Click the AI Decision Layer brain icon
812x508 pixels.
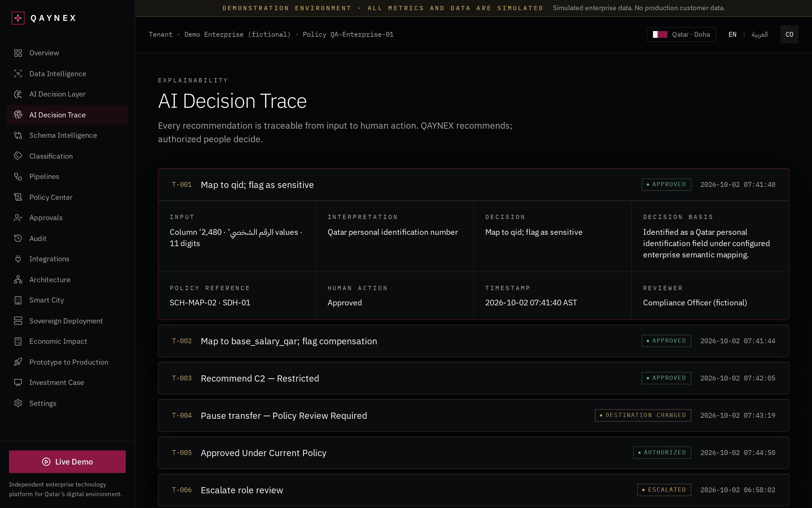[x=18, y=94]
